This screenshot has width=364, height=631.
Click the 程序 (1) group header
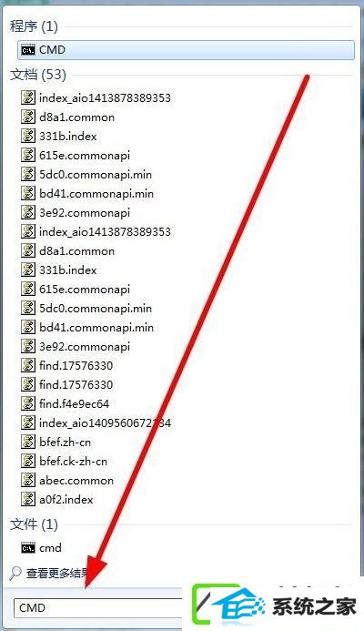(35, 26)
